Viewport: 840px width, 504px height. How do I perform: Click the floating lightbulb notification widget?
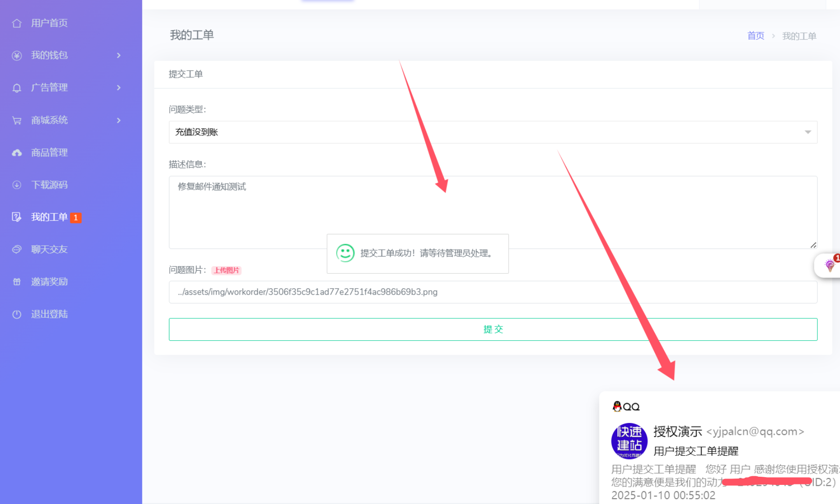830,265
